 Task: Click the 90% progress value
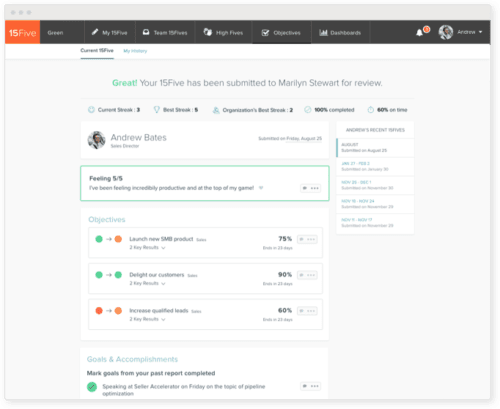pos(285,274)
